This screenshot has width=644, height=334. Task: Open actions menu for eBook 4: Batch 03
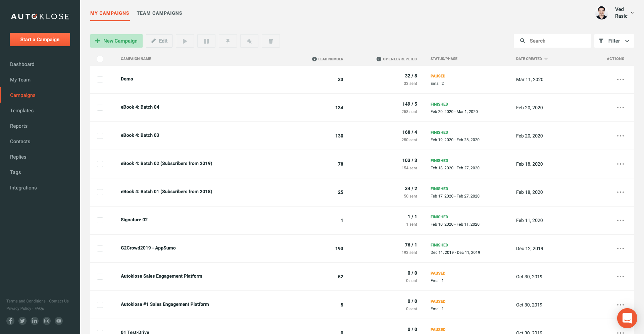620,136
